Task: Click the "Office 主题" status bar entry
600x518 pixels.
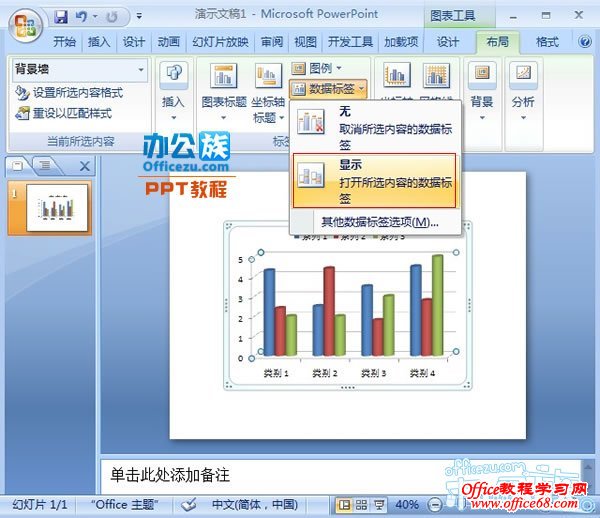Action: click(124, 505)
